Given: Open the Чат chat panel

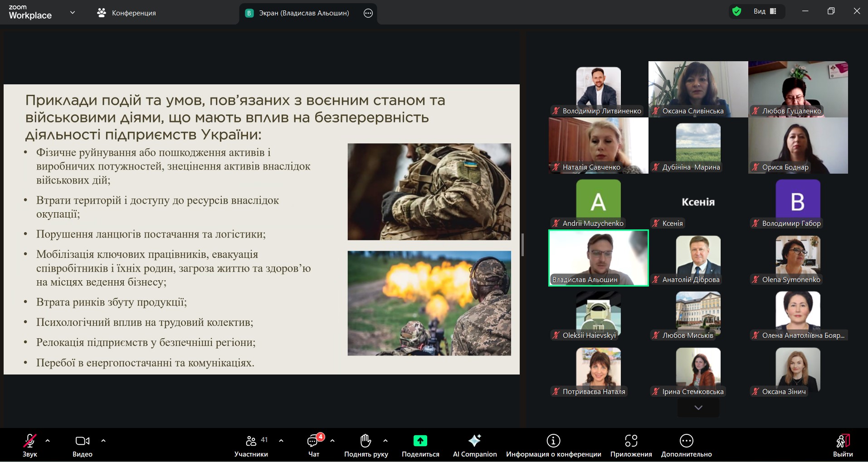Looking at the screenshot, I should [x=314, y=445].
